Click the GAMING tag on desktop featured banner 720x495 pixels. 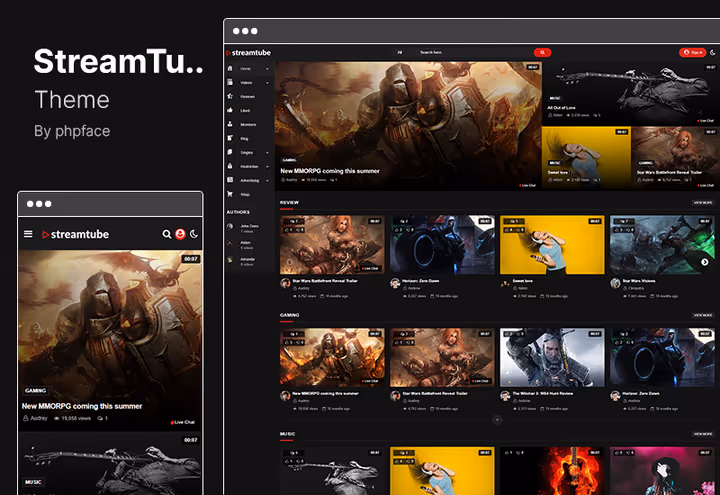click(x=289, y=160)
